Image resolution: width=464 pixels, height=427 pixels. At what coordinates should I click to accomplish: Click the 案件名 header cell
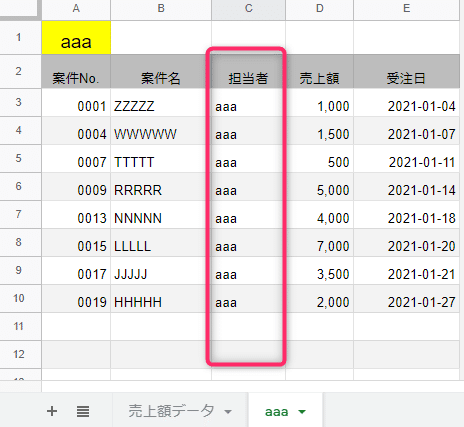161,72
